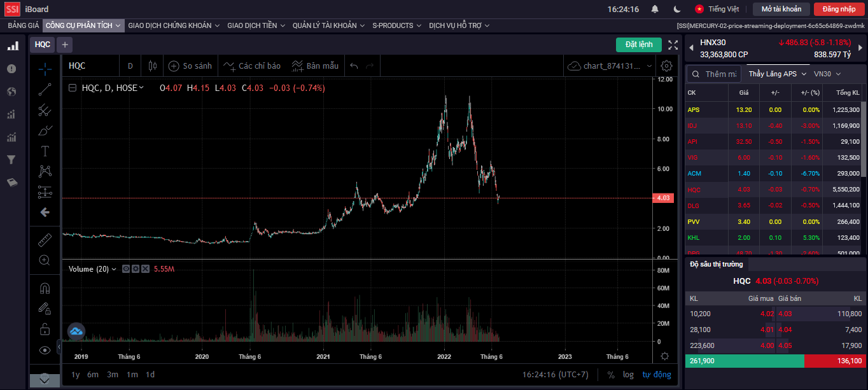The height and width of the screenshot is (390, 868).
Task: Click the filter funnel icon in far-left sidebar
Action: click(11, 160)
